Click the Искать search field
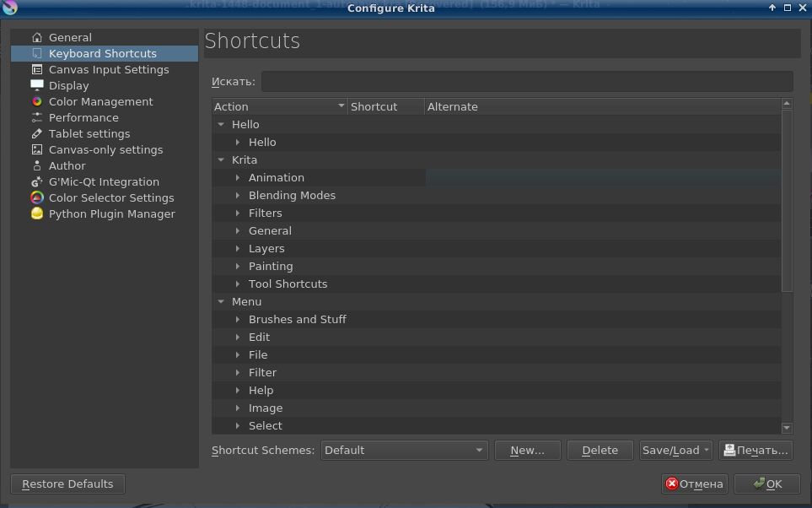812x508 pixels. pos(527,81)
